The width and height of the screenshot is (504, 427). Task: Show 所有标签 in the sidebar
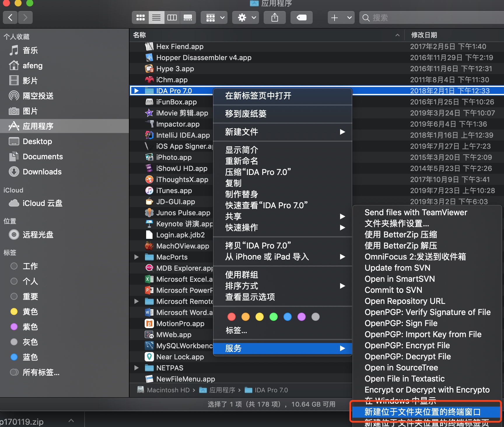(64, 372)
